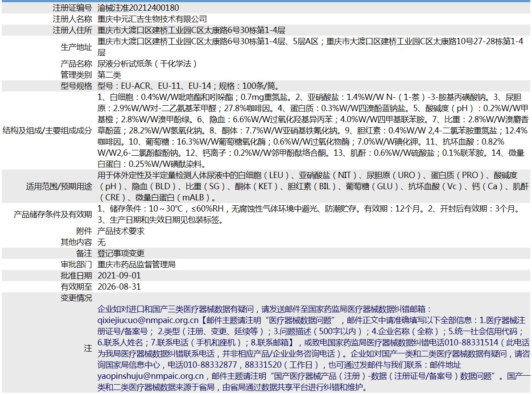Viewport: 532px width, 394px height.
Task: Select the storage text starting '1、储存条件'
Action: coord(309,215)
